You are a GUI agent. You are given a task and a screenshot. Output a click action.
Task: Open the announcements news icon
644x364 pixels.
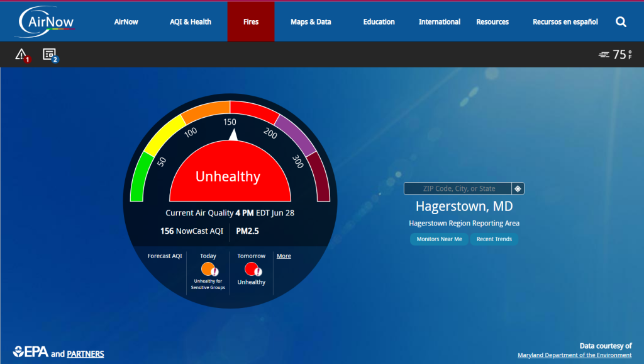(x=49, y=55)
